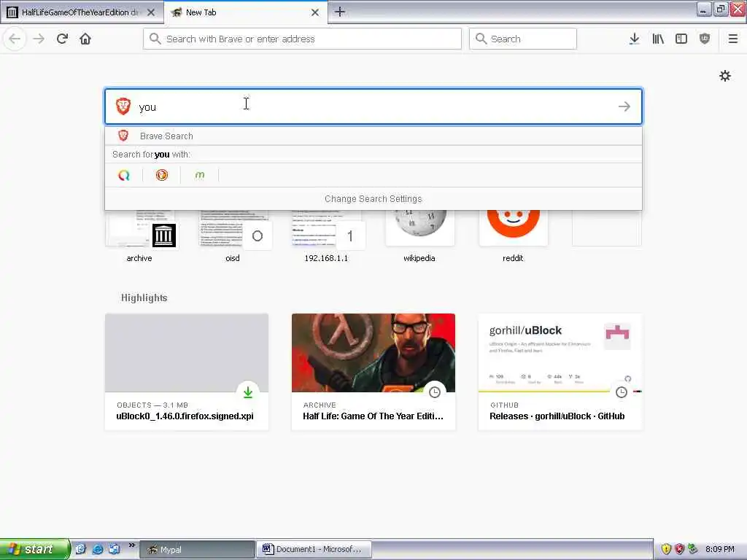The image size is (747, 560).
Task: Open a new tab with plus button
Action: 340,12
